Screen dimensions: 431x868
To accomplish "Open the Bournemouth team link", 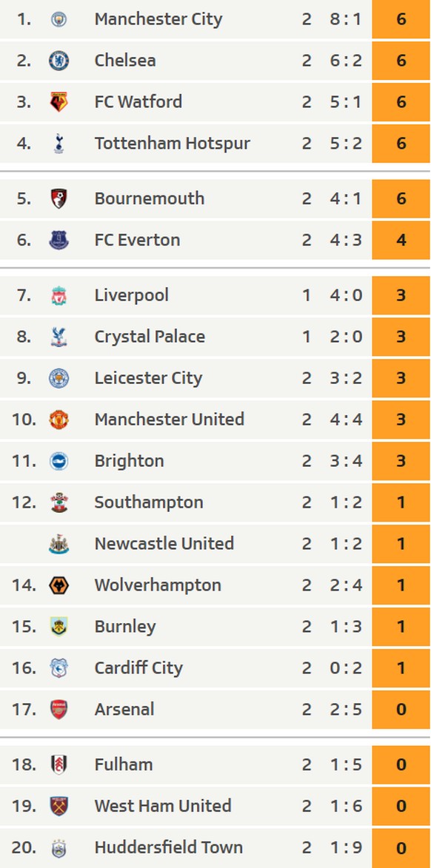I will tap(149, 198).
